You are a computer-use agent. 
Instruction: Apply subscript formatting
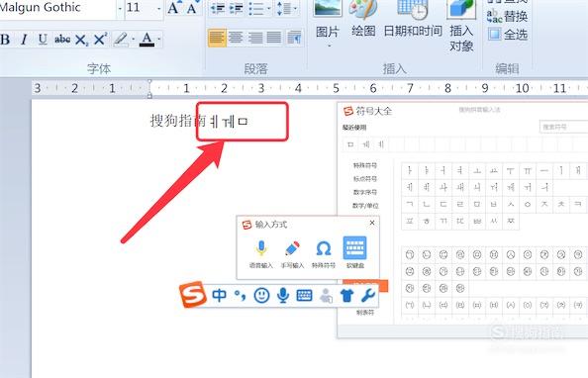pyautogui.click(x=81, y=39)
